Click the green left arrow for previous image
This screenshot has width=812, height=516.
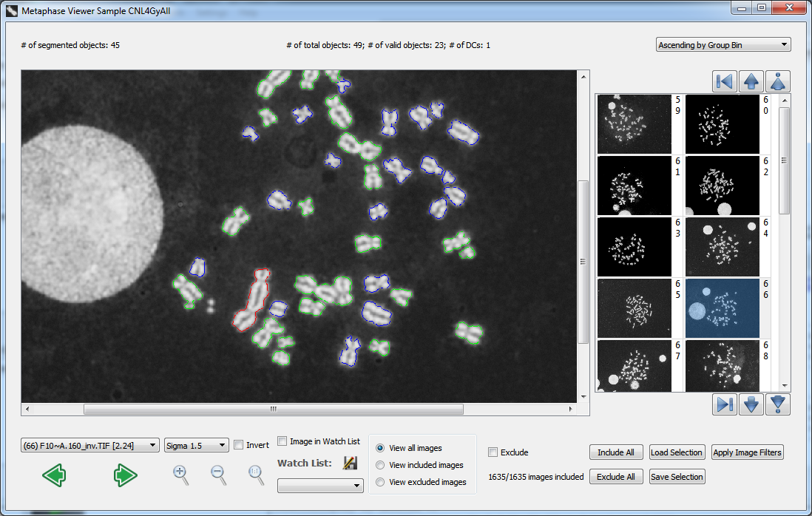pos(54,475)
